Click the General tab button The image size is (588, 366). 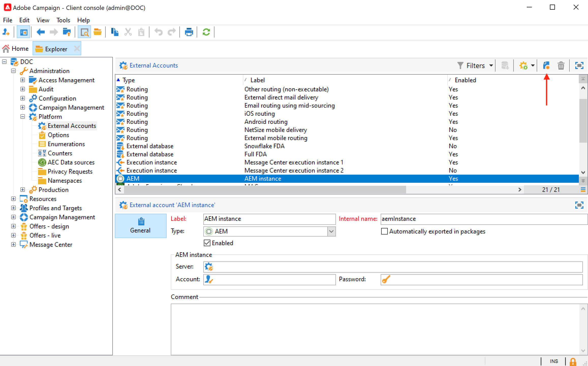(141, 226)
